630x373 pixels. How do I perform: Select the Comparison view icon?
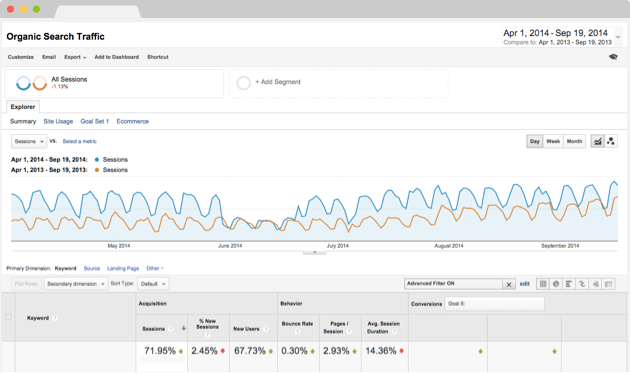582,284
